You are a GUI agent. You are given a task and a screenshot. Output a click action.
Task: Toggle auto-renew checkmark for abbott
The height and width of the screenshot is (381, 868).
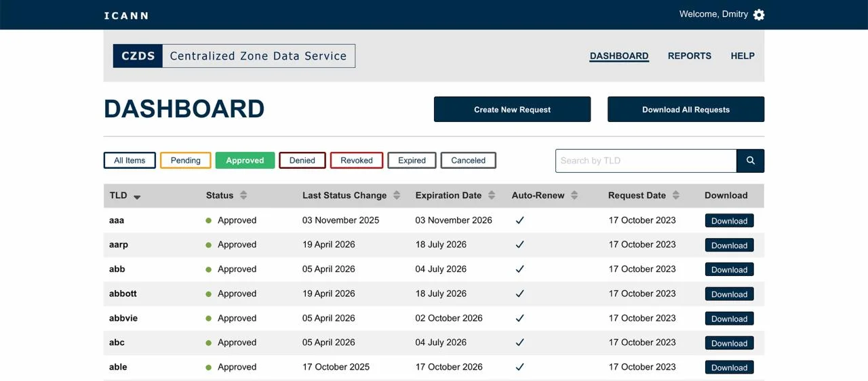pos(520,294)
